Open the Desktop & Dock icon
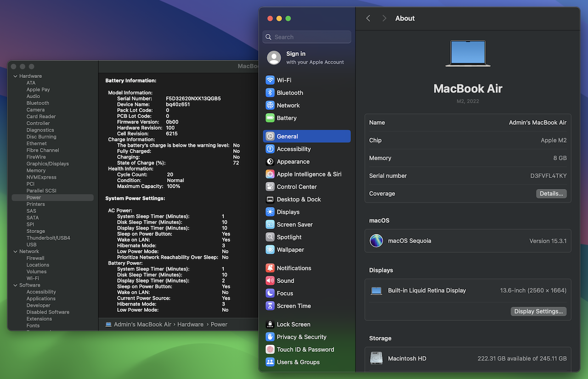The width and height of the screenshot is (588, 379). (x=270, y=200)
